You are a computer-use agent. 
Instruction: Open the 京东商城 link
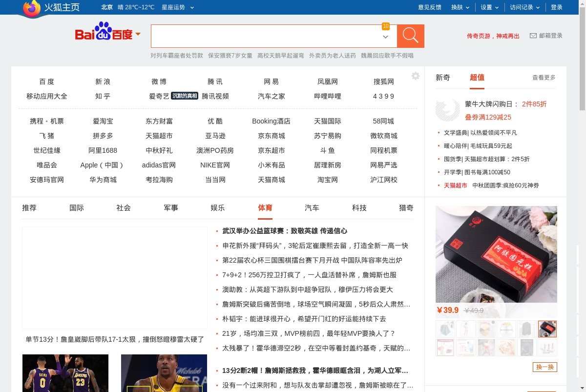272,136
